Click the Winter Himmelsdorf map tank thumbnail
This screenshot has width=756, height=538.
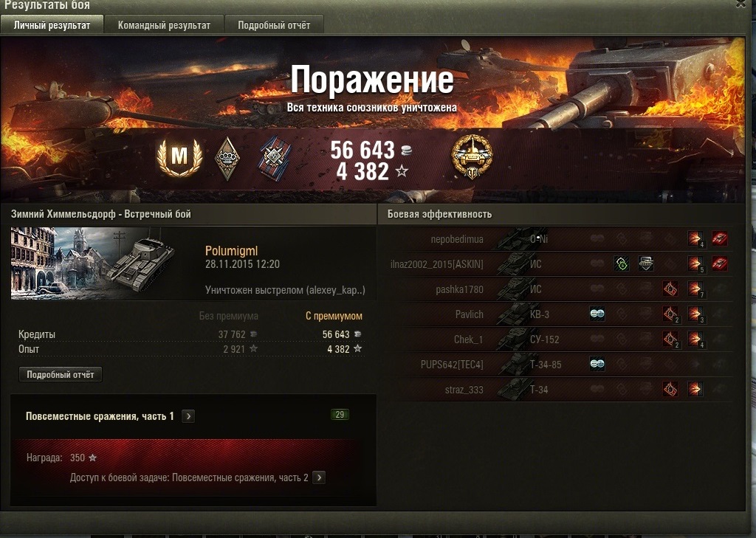tap(93, 263)
